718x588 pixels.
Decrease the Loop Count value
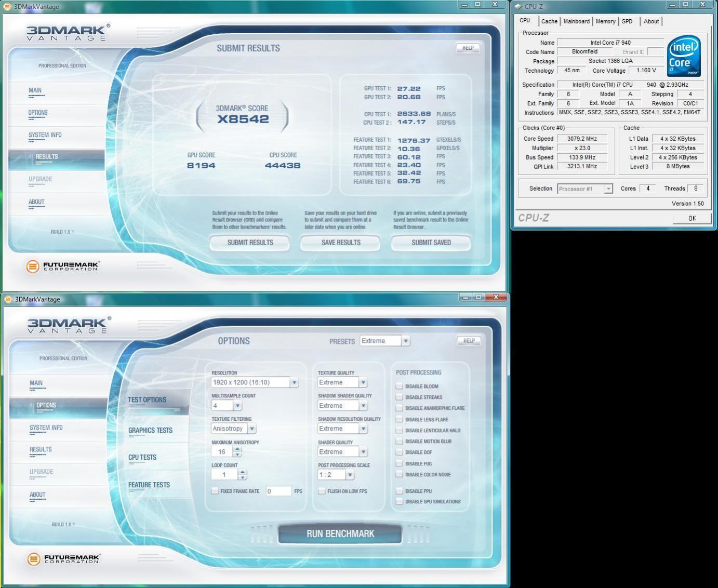point(242,477)
